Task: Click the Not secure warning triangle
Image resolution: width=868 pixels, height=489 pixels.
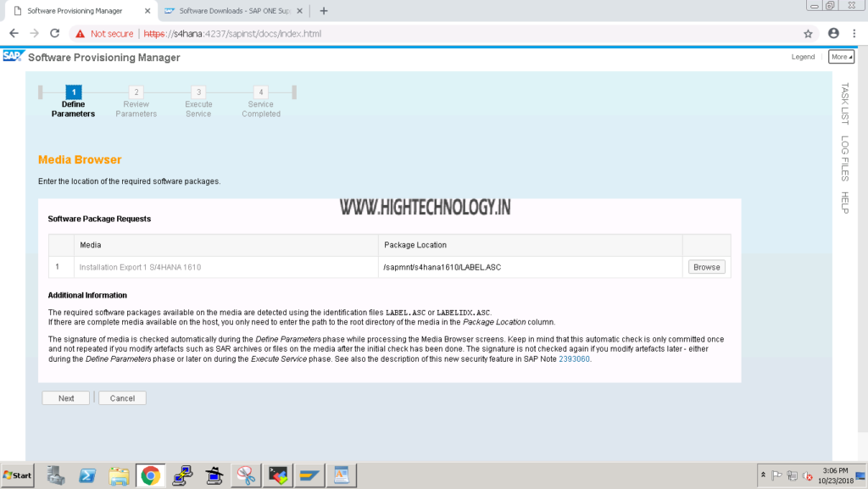Action: click(x=81, y=34)
